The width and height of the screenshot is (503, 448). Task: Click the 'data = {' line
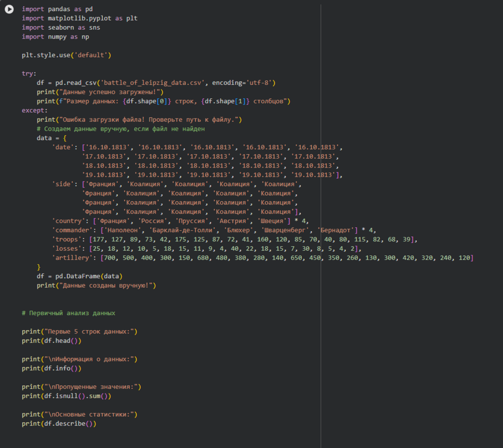(51, 137)
